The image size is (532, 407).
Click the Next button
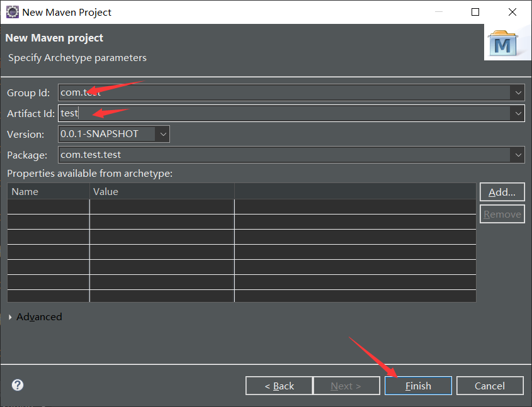346,386
